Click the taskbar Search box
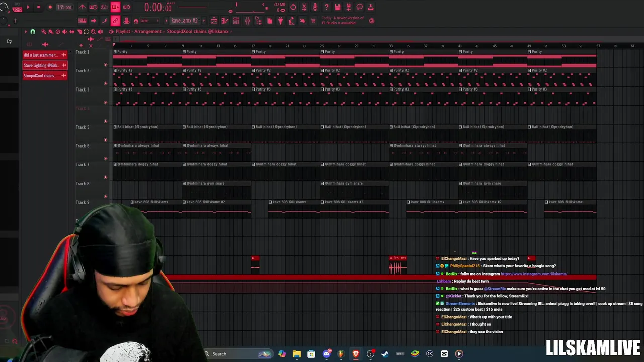Screen dimensions: 644x362 (x=239, y=354)
